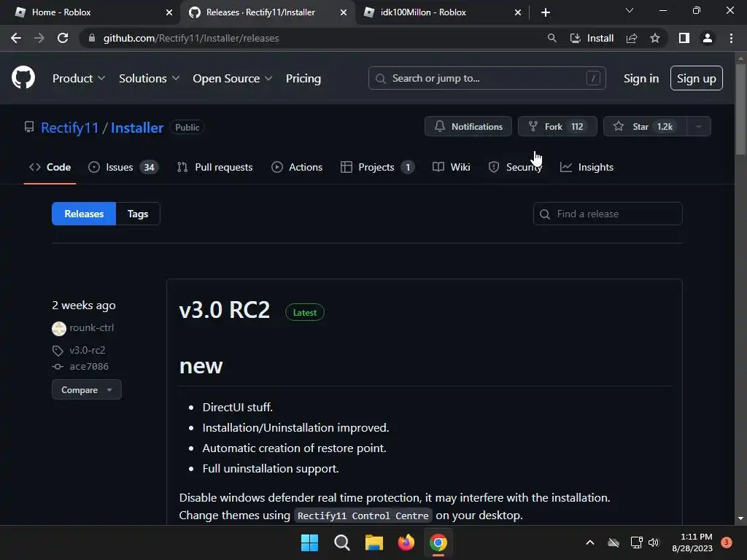Image resolution: width=747 pixels, height=560 pixels.
Task: Star the repository
Action: pyautogui.click(x=645, y=126)
